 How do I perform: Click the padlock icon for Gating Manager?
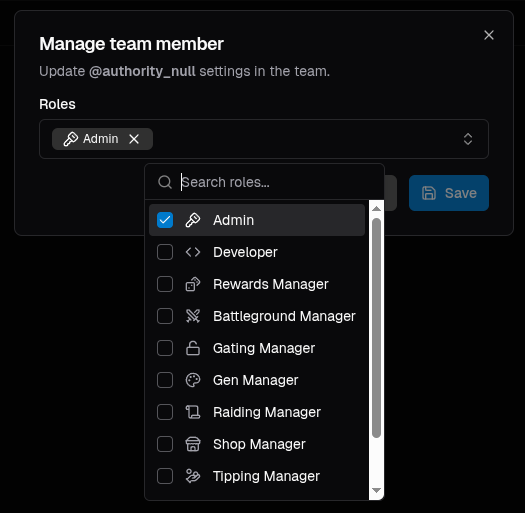pos(193,348)
